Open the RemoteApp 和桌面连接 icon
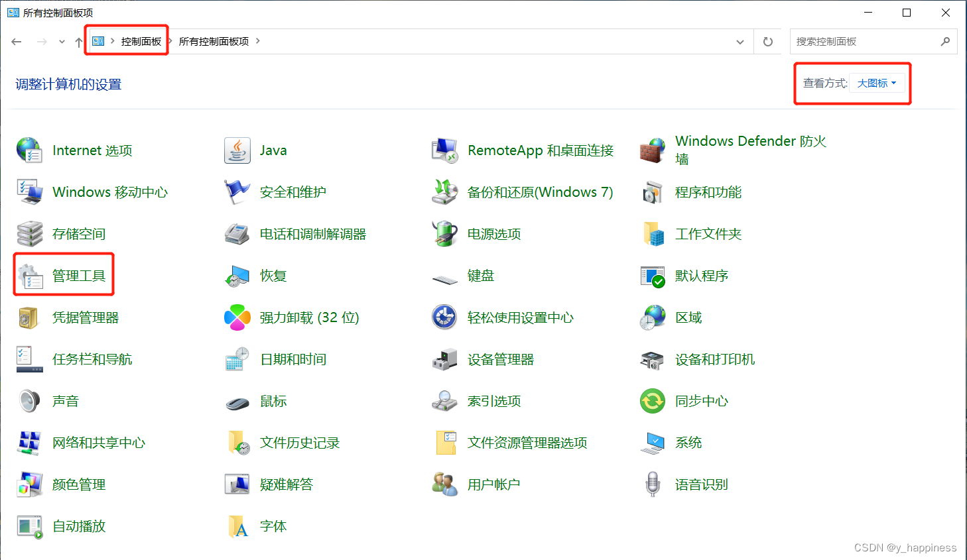This screenshot has width=967, height=560. click(x=444, y=150)
